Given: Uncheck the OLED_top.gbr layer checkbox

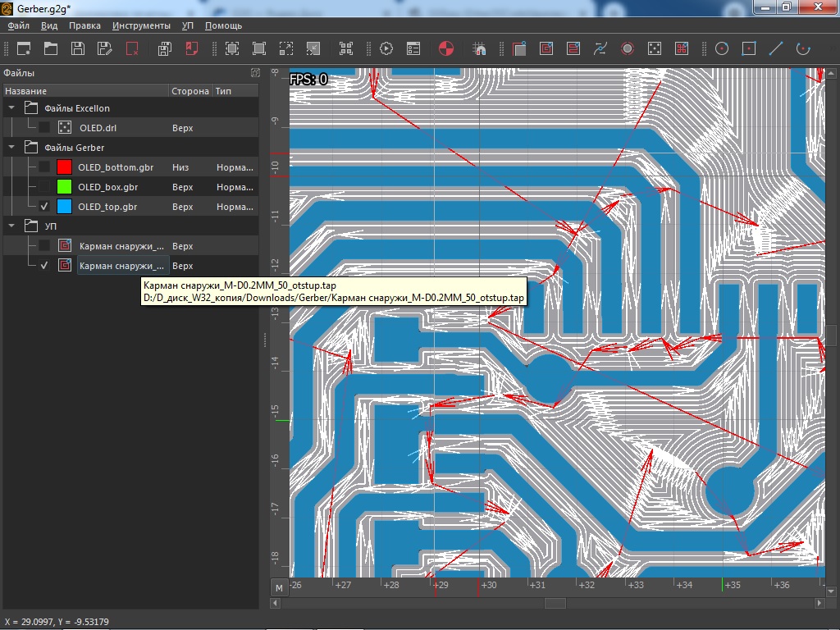Looking at the screenshot, I should [x=44, y=207].
